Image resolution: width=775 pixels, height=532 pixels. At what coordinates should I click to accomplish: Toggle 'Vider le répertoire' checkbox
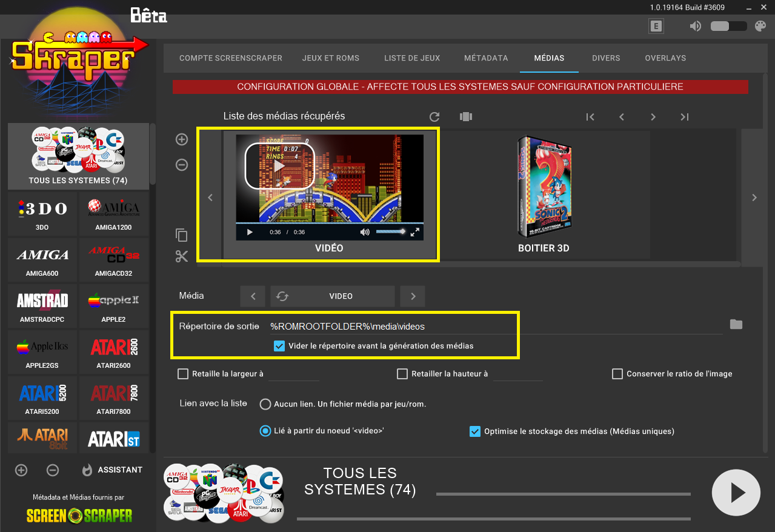(279, 346)
